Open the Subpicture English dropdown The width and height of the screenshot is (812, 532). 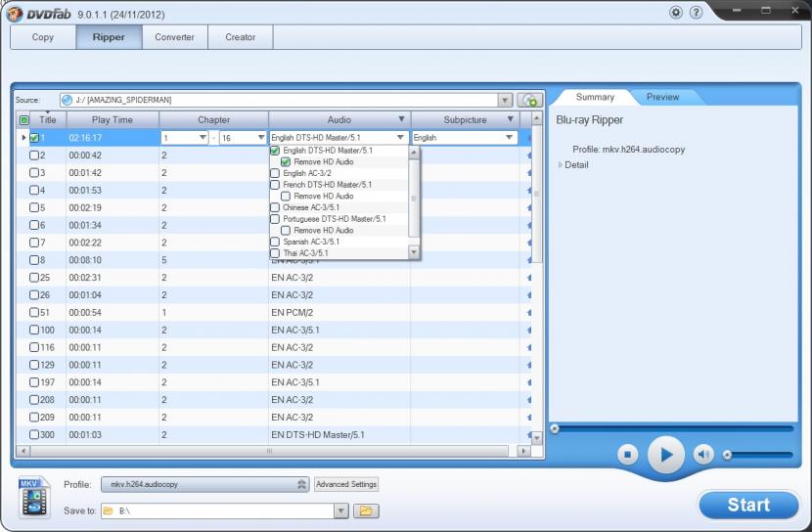(x=509, y=138)
